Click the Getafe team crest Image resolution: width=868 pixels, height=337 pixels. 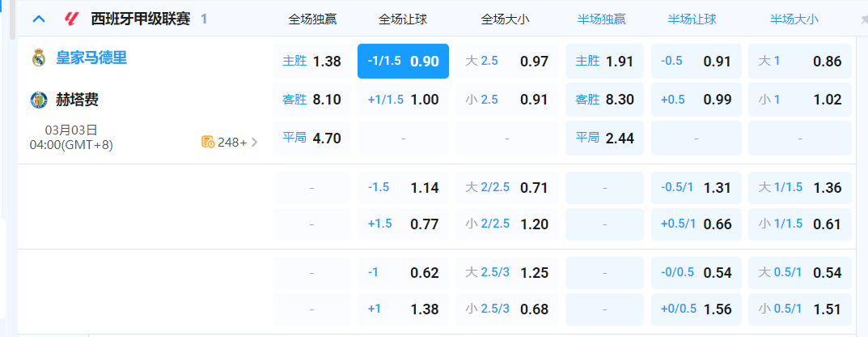click(39, 100)
